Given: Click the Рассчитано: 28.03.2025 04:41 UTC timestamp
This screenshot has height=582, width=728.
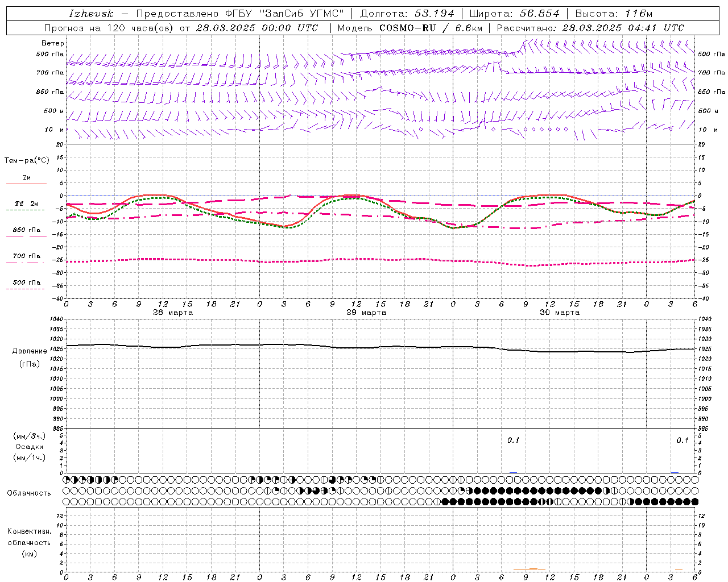Looking at the screenshot, I should coord(590,28).
